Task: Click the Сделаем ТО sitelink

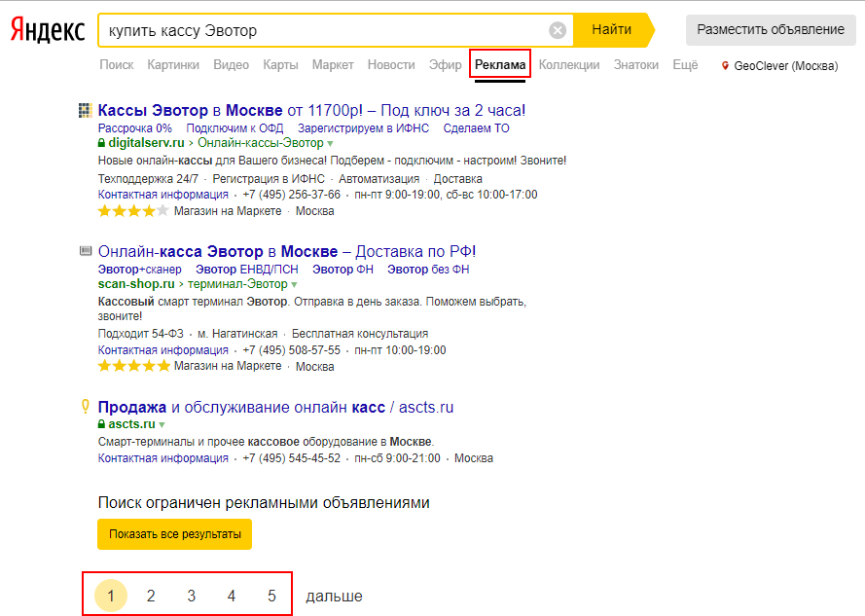Action: click(x=477, y=128)
